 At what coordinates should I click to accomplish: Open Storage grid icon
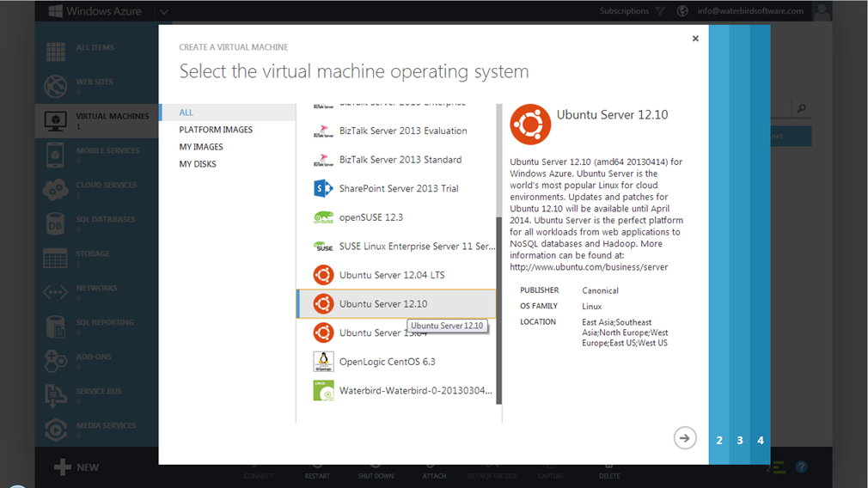point(55,259)
